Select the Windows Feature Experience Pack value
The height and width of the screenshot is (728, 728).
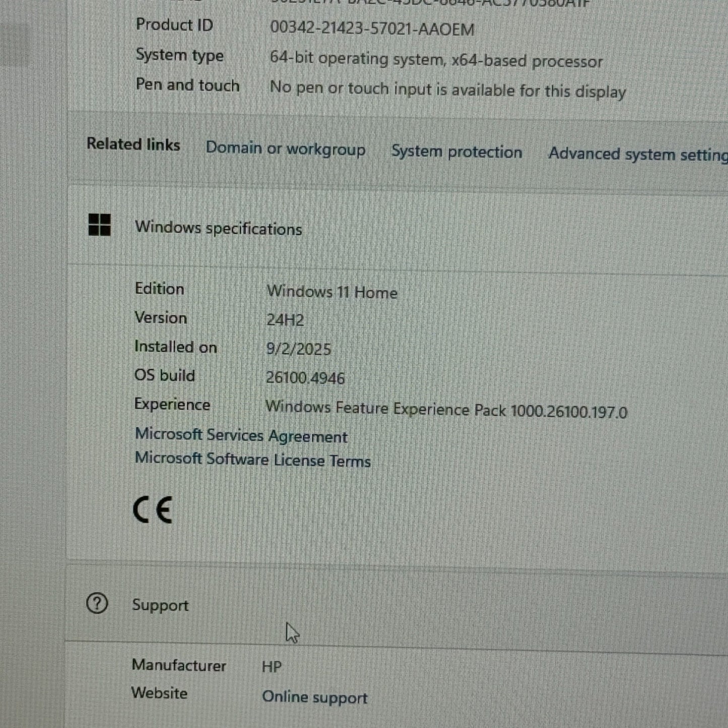point(446,409)
